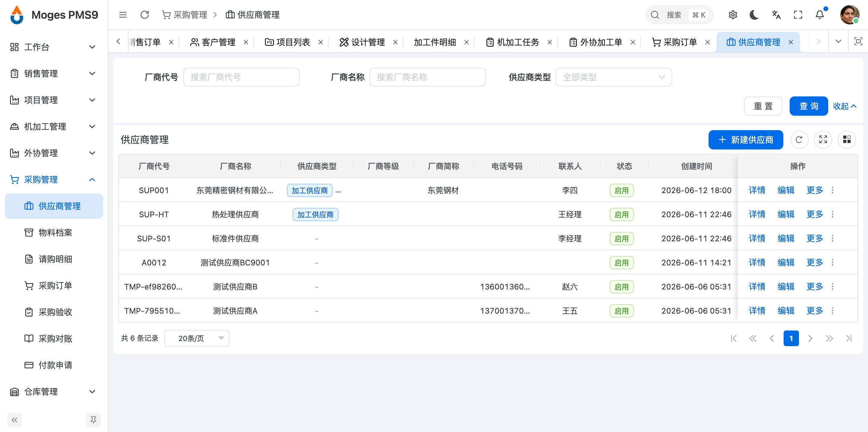Expand the 销售管理 sidebar menu
The image size is (868, 432).
(x=54, y=74)
